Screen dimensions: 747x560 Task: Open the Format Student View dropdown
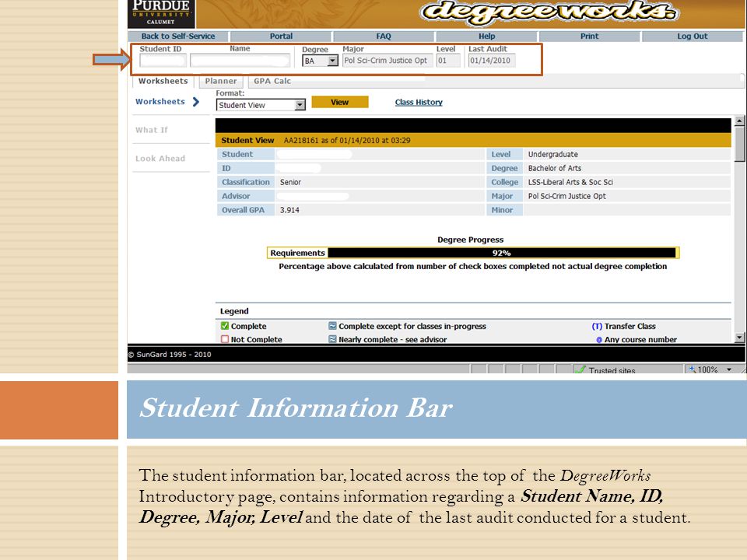[x=261, y=105]
